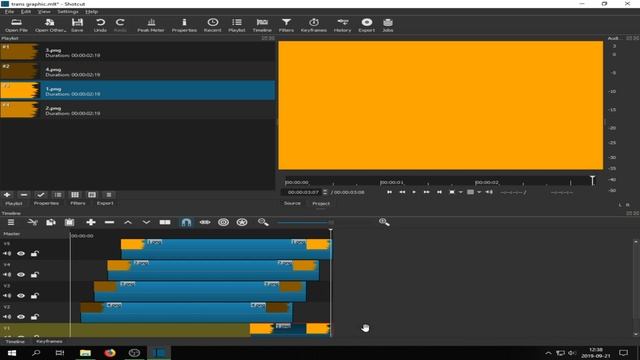Open the playlist hamburger menu button
Image resolution: width=640 pixels, height=360 pixels.
tap(109, 195)
